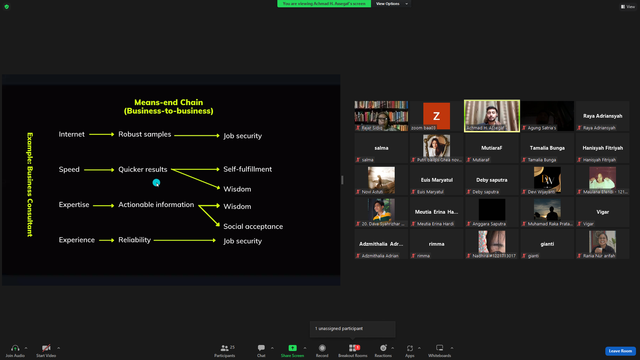This screenshot has width=640, height=360.
Task: Select the Raya Adriansyah participant tile
Action: coord(602,116)
